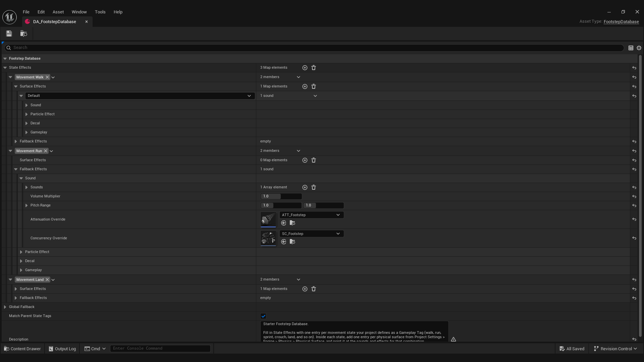The image size is (644, 362).
Task: Add element to Movement.Walk Surface Effects map
Action: (x=305, y=86)
